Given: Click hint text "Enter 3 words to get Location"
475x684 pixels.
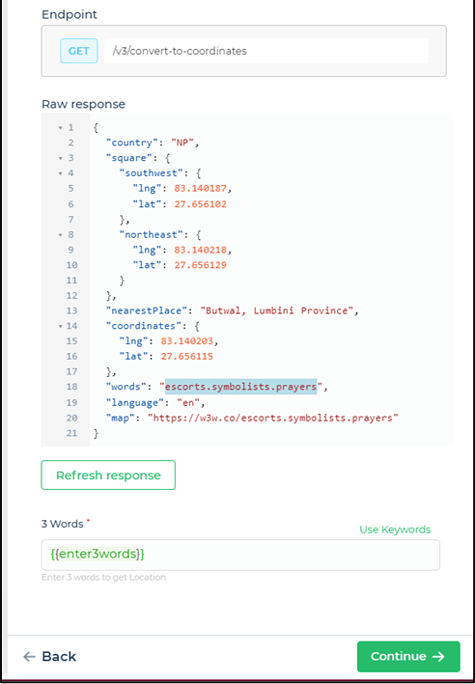Looking at the screenshot, I should 103,578.
